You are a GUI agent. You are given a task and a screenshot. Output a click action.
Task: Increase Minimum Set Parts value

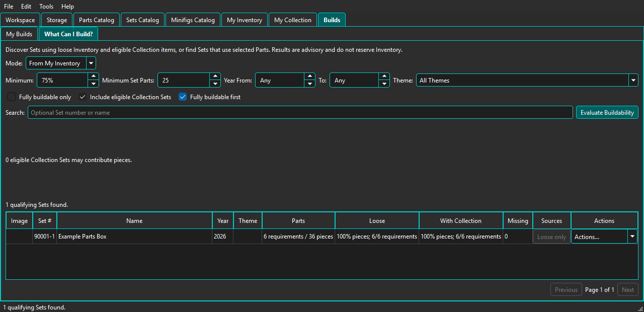point(215,76)
